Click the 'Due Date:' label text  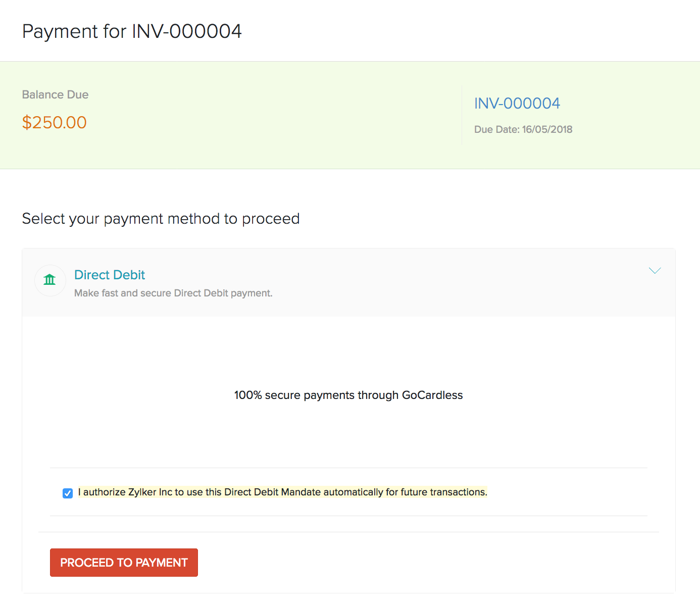[496, 129]
